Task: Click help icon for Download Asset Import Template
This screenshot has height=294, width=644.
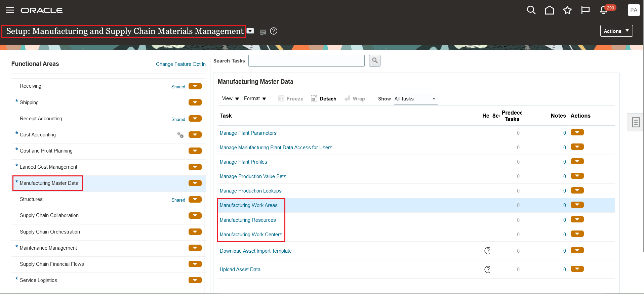Action: coord(487,251)
